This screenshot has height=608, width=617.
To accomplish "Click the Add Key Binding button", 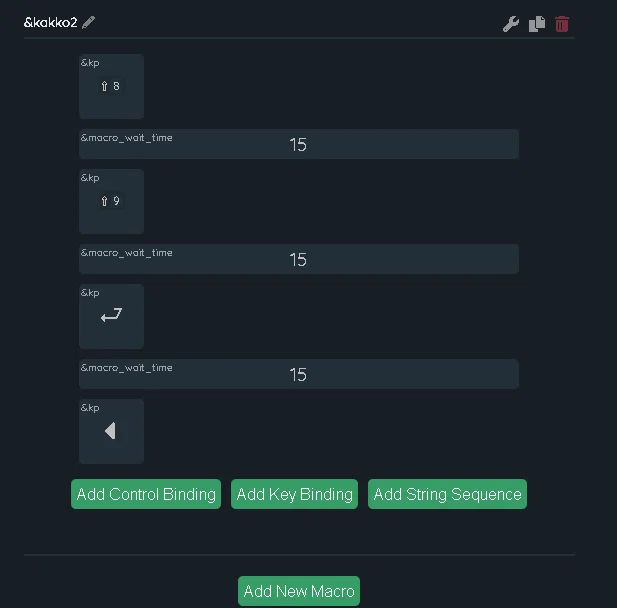I will tap(294, 494).
